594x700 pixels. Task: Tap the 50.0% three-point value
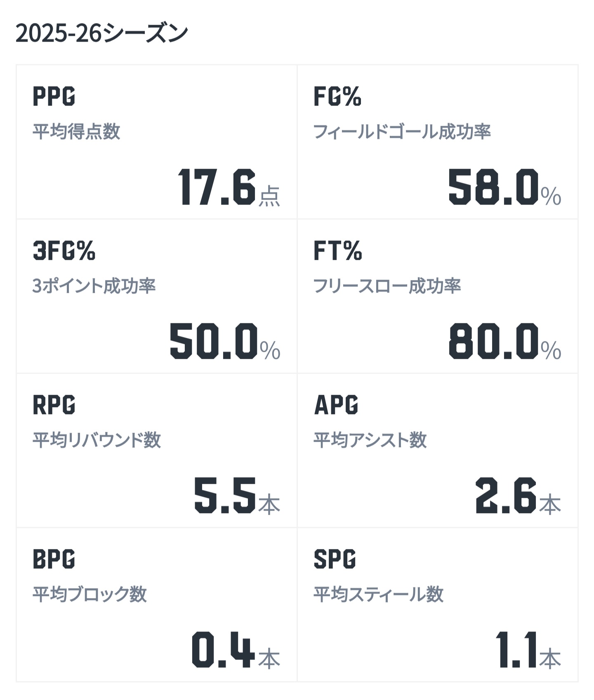pyautogui.click(x=225, y=342)
